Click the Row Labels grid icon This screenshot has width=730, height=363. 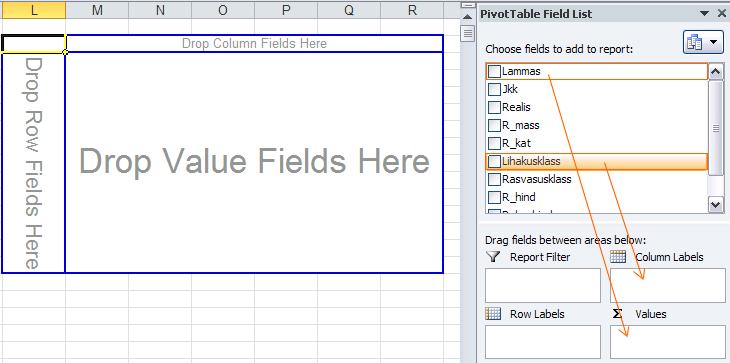point(493,314)
